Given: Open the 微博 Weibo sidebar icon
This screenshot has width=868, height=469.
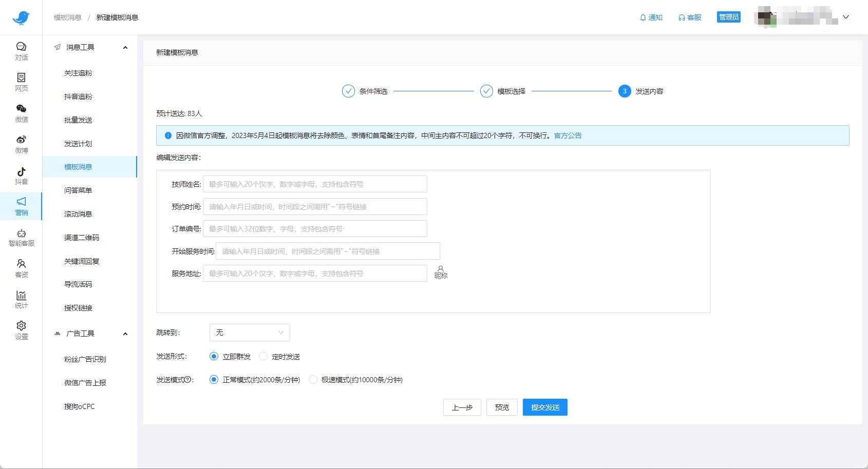Looking at the screenshot, I should coord(21,140).
